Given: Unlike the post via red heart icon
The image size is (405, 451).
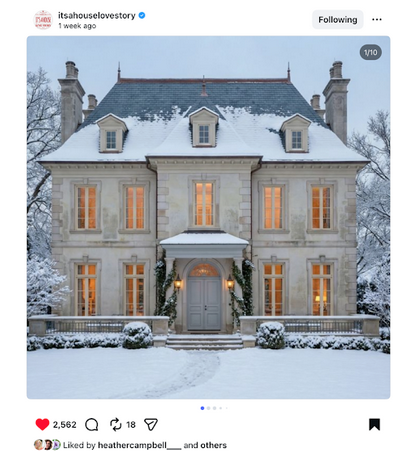Looking at the screenshot, I should [42, 424].
